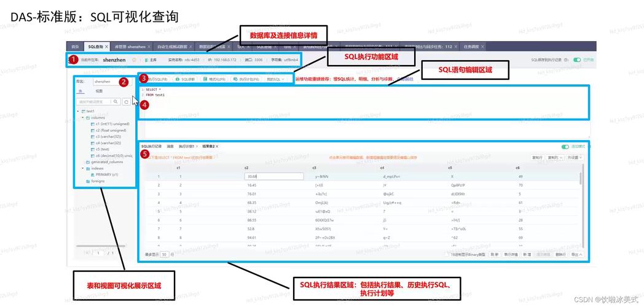Open the 我的SQL dropdown
644x307 pixels.
point(275,79)
